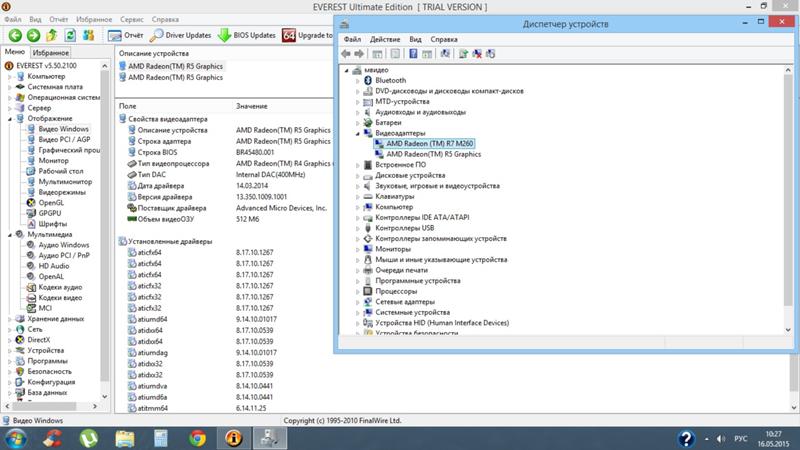The width and height of the screenshot is (800, 450).
Task: Expand the Батареи node
Action: [358, 123]
